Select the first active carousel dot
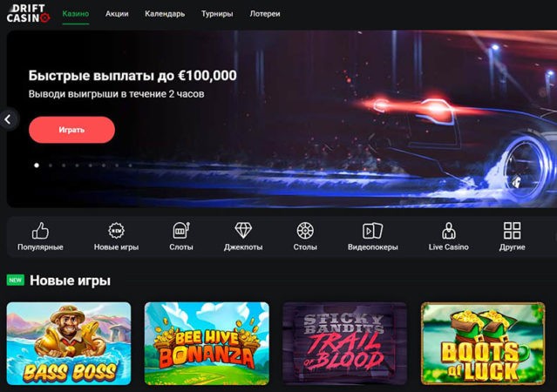Viewport: 557px width, 392px height. 37,166
